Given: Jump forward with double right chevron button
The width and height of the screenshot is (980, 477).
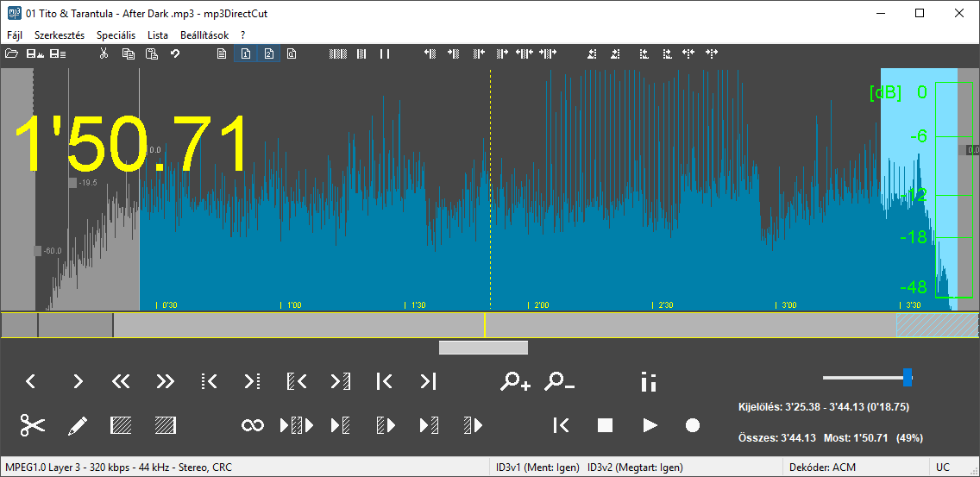Looking at the screenshot, I should 165,381.
